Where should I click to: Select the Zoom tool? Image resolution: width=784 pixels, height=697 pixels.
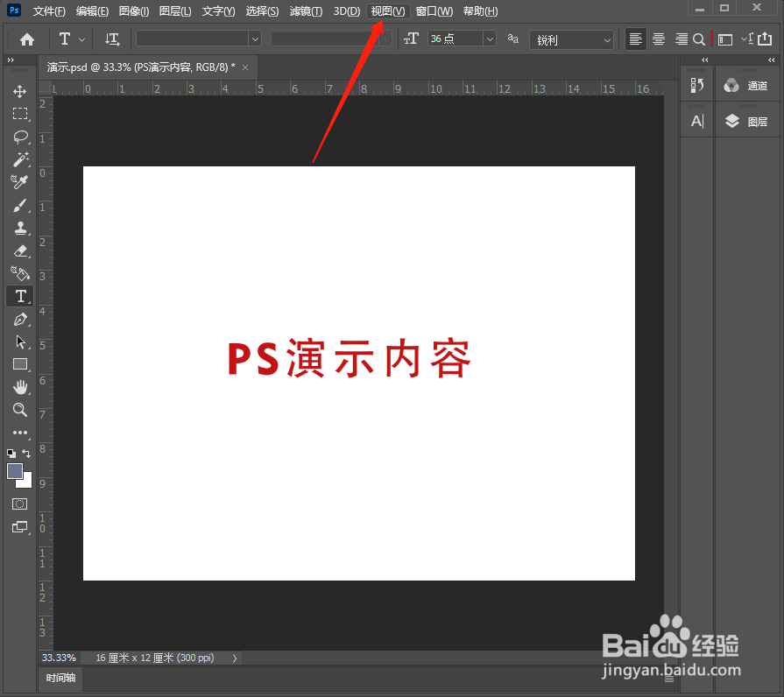[20, 410]
